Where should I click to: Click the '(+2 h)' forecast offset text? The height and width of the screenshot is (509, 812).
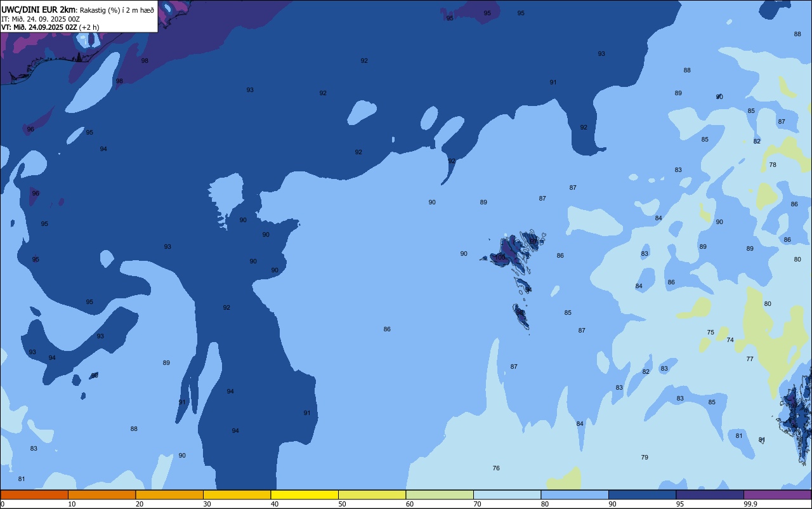click(89, 27)
